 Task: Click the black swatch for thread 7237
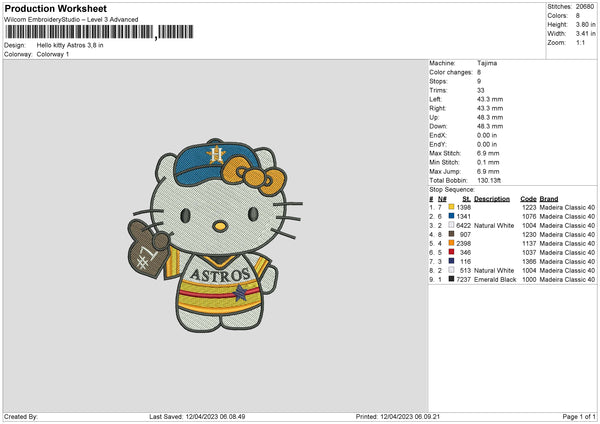pyautogui.click(x=451, y=279)
